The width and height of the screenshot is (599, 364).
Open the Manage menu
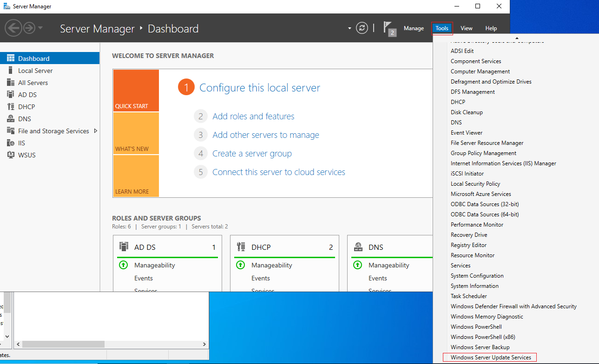click(414, 28)
